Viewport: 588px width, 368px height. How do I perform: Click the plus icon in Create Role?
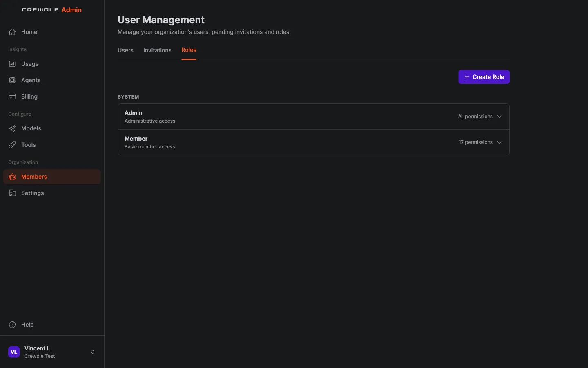pyautogui.click(x=467, y=77)
